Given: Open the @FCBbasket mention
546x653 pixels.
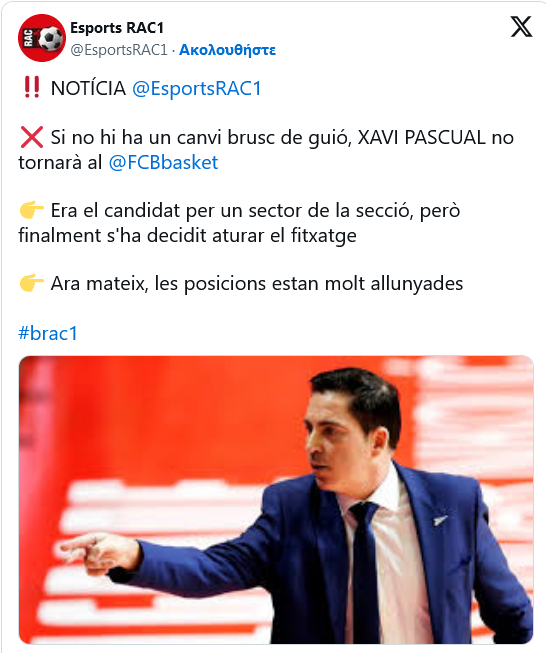Looking at the screenshot, I should click(x=163, y=162).
